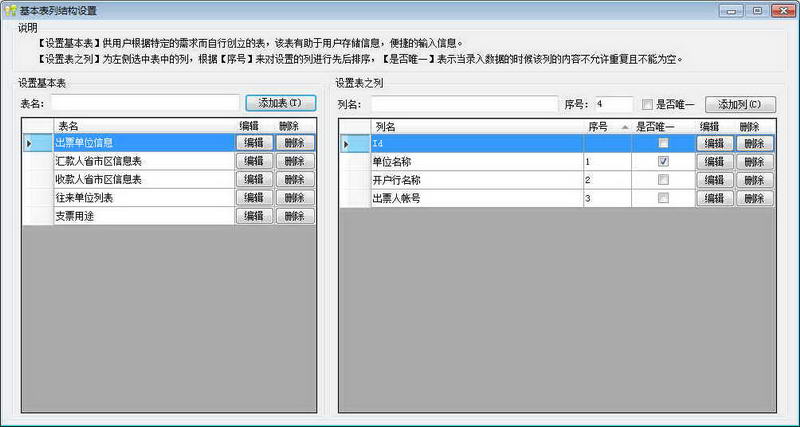
Task: Delete the 出票人帐号 column
Action: [754, 198]
